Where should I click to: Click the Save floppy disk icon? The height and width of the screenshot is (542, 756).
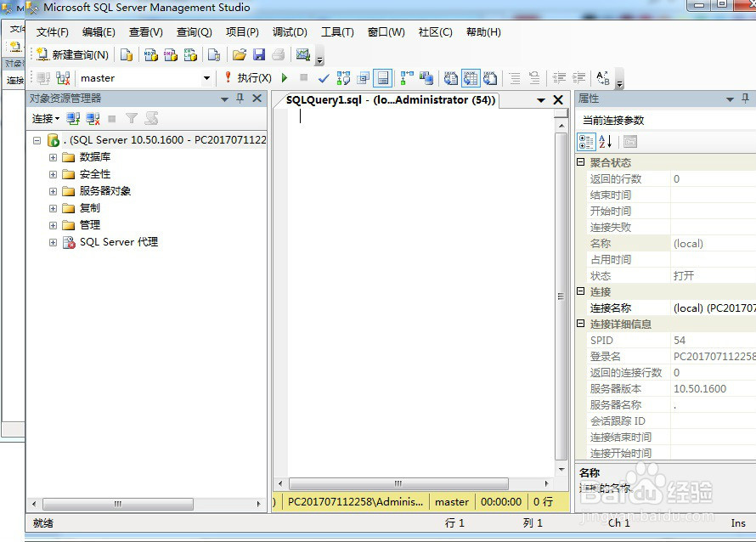(x=259, y=55)
